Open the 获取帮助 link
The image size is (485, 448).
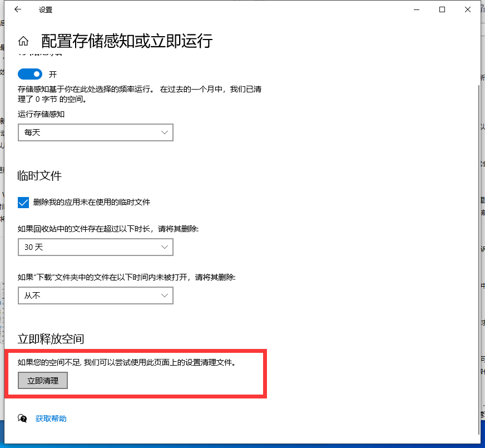click(51, 419)
